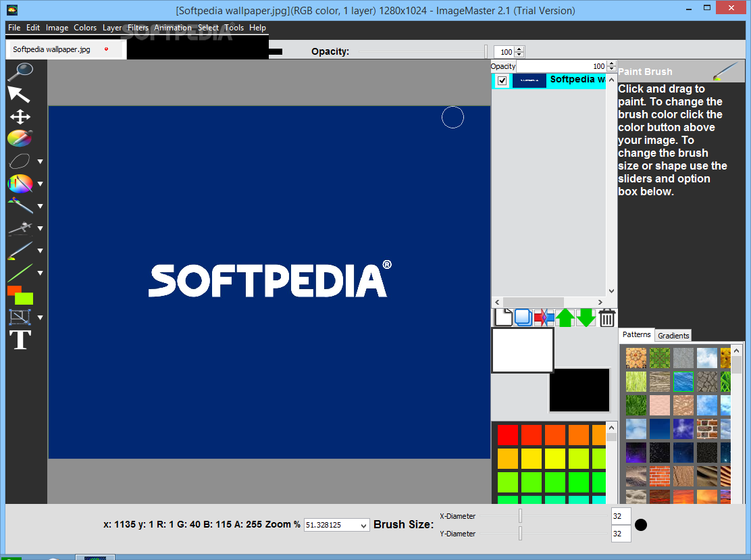Image resolution: width=751 pixels, height=560 pixels.
Task: Click the top Opacity slider handle
Action: click(486, 51)
